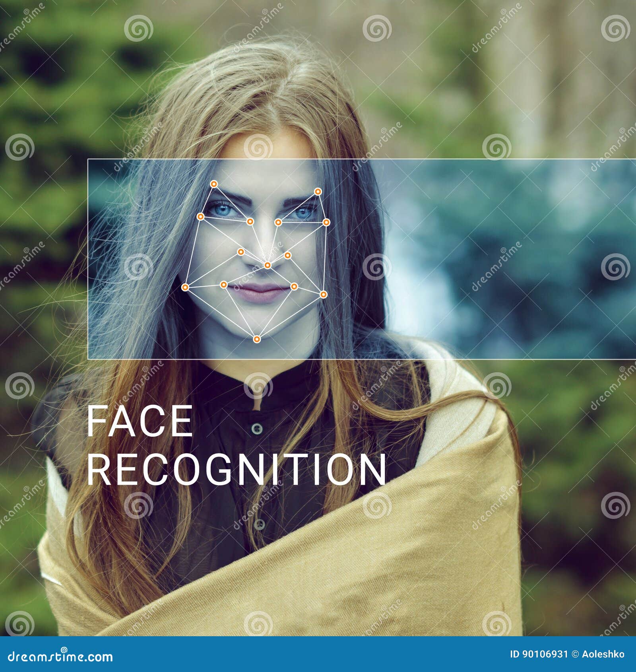
Task: Click the dot on the left cheekbone
Action: click(241, 252)
